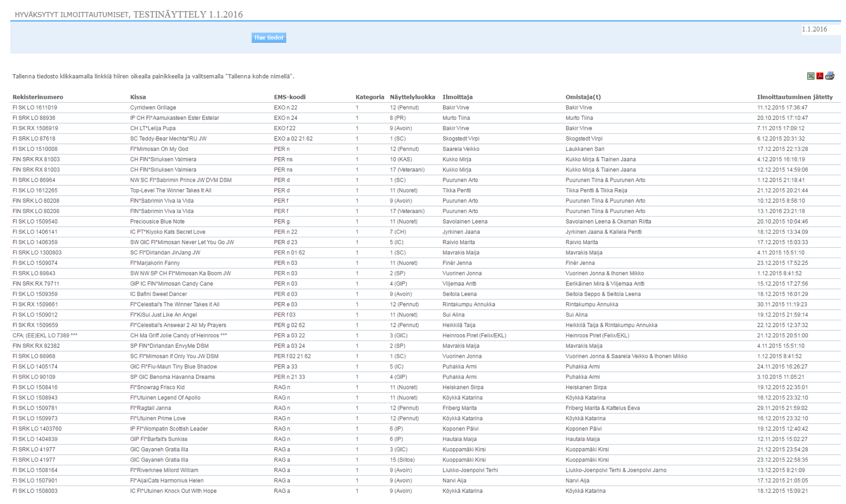Click FI*Ragtail Janna
846x504 pixels.
151,408
